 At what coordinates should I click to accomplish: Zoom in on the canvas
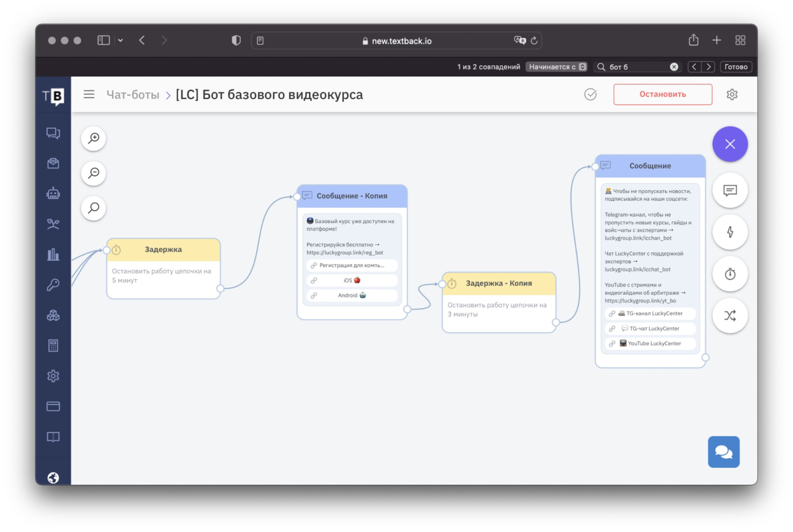[93, 138]
